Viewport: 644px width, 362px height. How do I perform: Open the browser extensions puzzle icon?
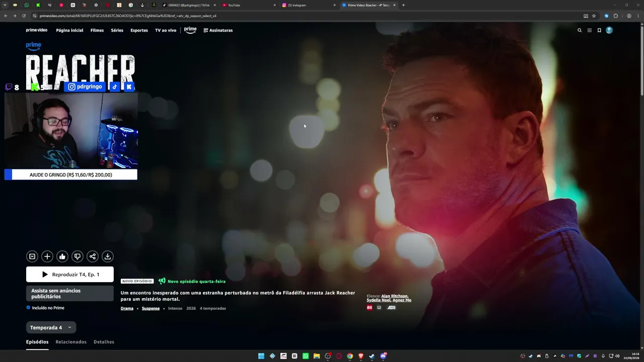[x=615, y=16]
